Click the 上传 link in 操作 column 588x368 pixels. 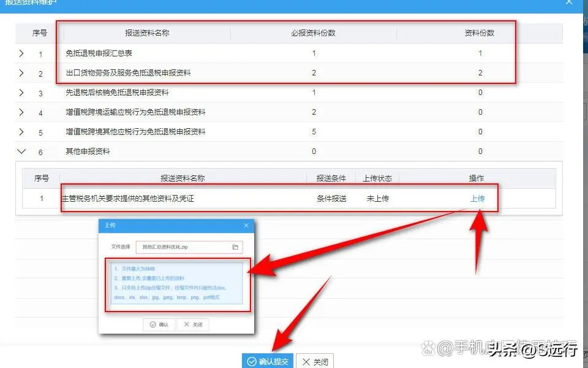point(477,198)
